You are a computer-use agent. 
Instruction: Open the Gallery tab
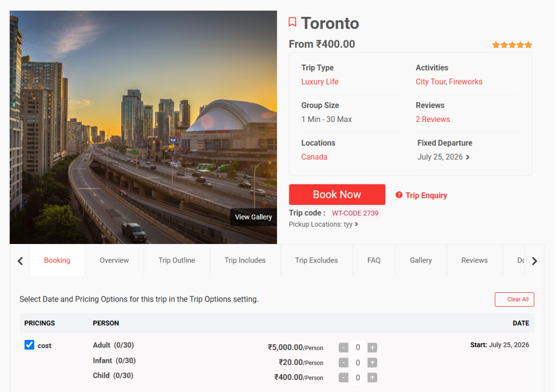point(421,260)
